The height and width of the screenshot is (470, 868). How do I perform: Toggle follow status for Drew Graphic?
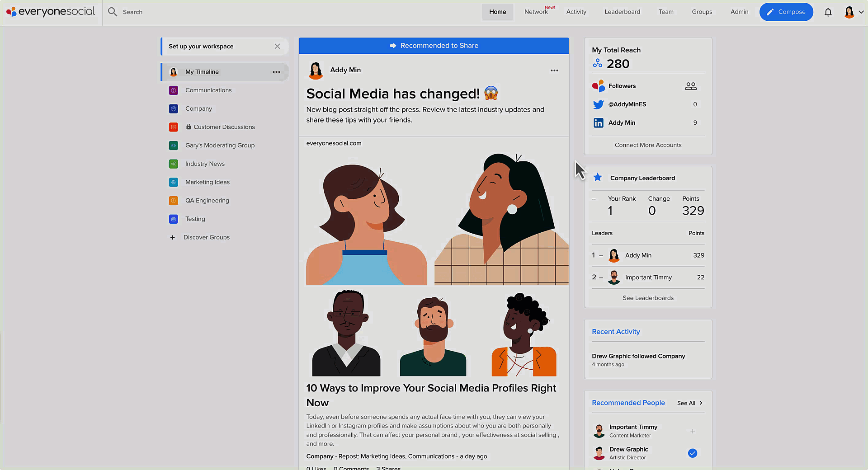693,453
